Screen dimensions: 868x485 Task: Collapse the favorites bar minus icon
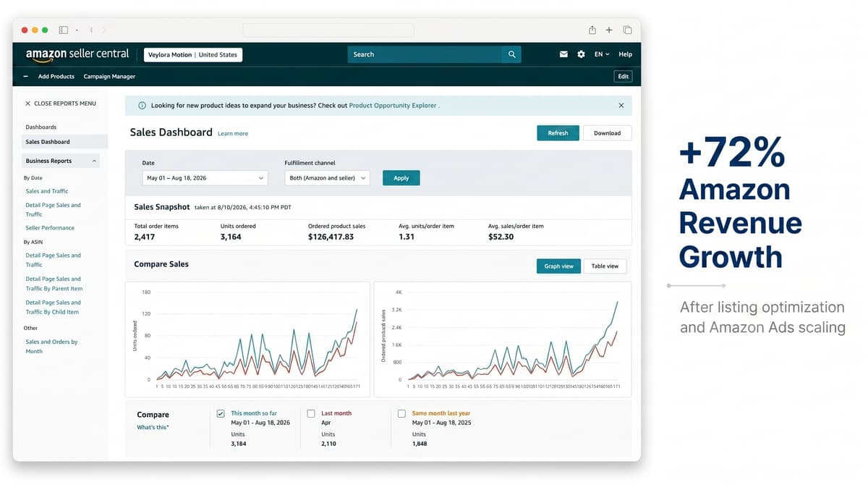pos(26,76)
